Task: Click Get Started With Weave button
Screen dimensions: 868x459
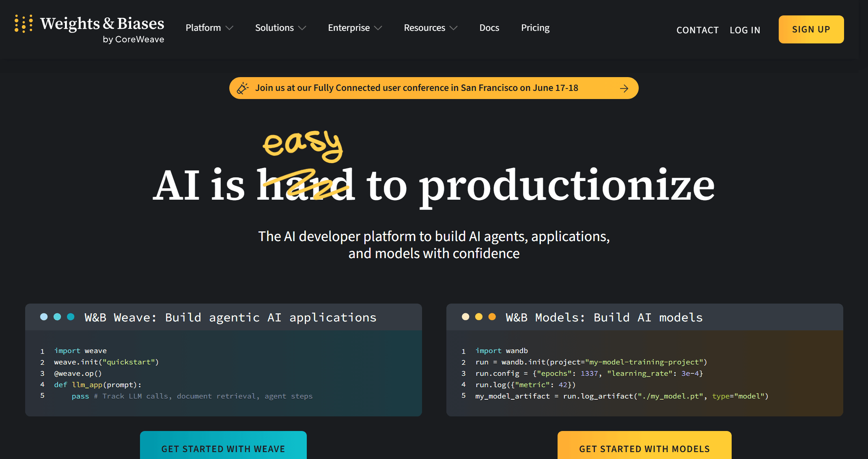Action: 223,448
